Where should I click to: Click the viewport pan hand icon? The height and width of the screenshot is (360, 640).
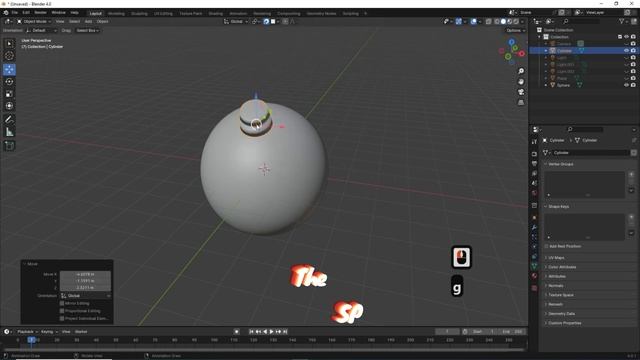click(521, 82)
